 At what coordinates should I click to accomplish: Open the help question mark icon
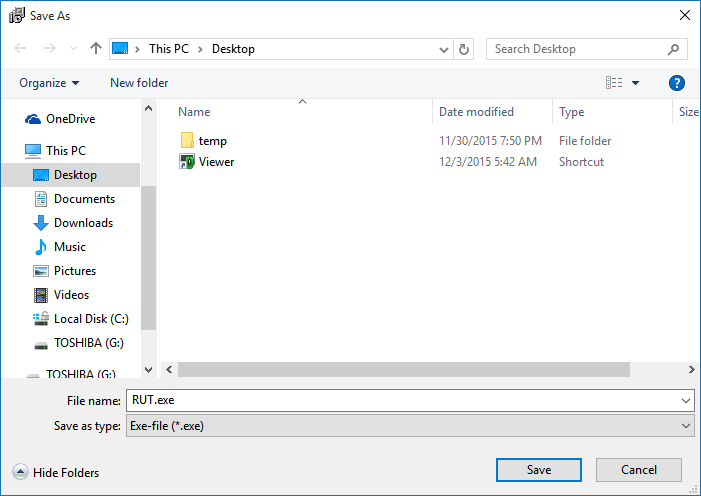676,83
